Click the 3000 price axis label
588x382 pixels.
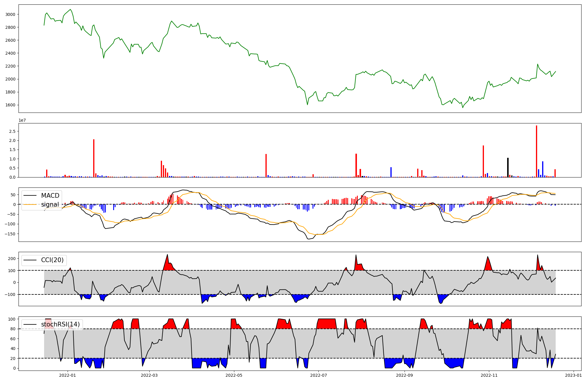click(x=11, y=14)
